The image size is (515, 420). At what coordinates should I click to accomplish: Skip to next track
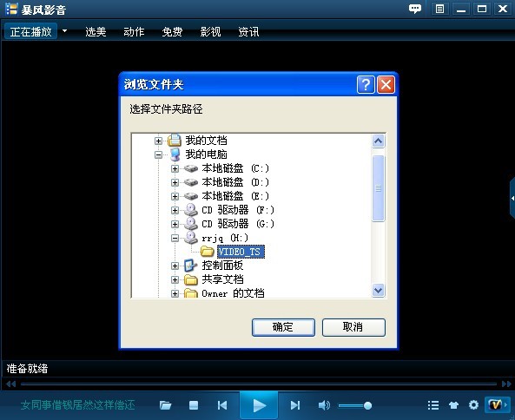[295, 405]
